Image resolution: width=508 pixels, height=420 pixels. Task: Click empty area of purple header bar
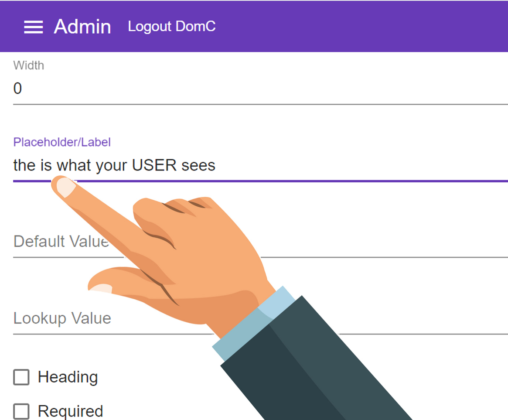356,27
